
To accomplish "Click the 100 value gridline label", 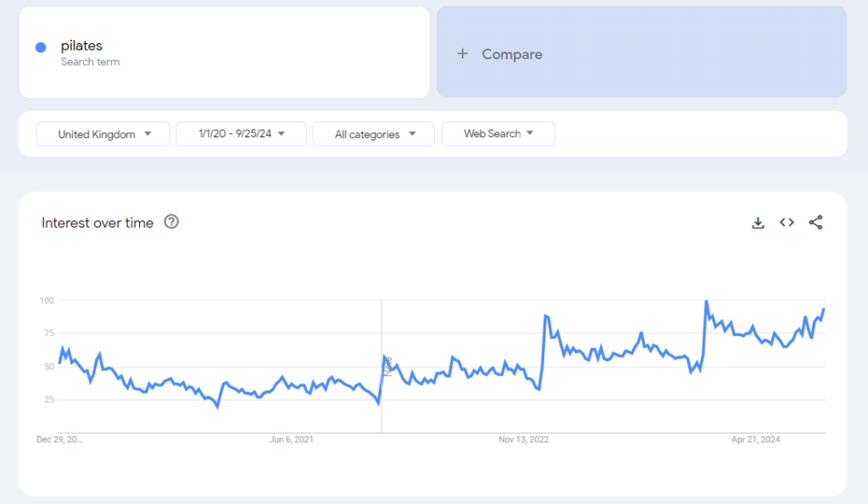I will click(x=47, y=300).
